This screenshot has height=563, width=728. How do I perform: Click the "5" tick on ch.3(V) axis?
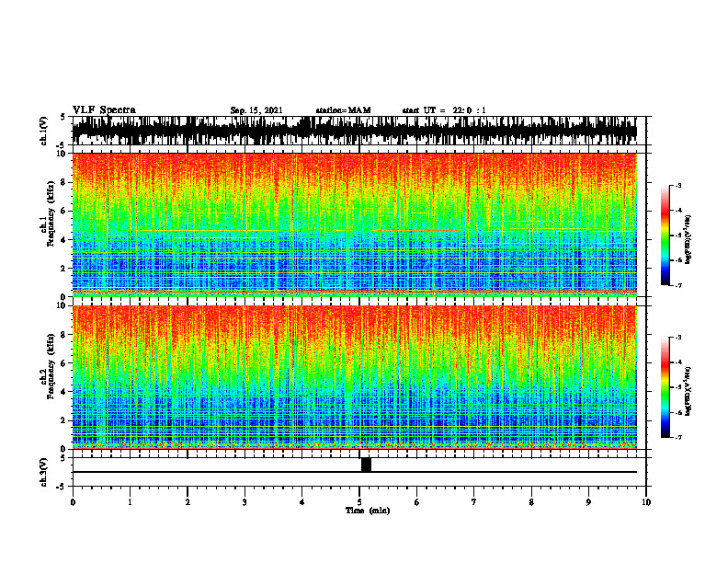point(63,458)
